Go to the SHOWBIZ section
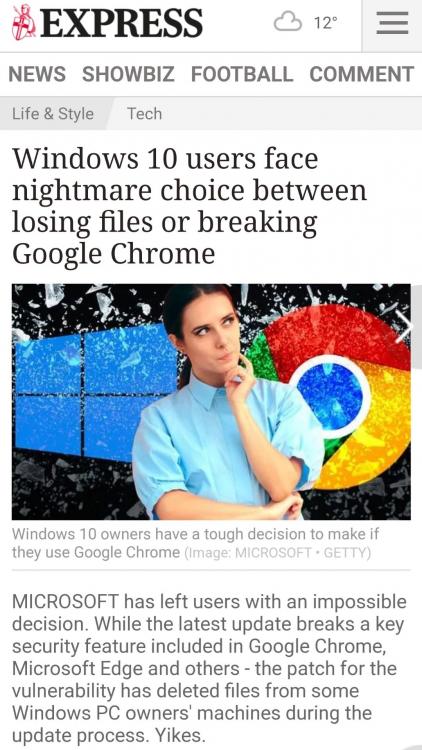The image size is (422, 750). click(128, 74)
